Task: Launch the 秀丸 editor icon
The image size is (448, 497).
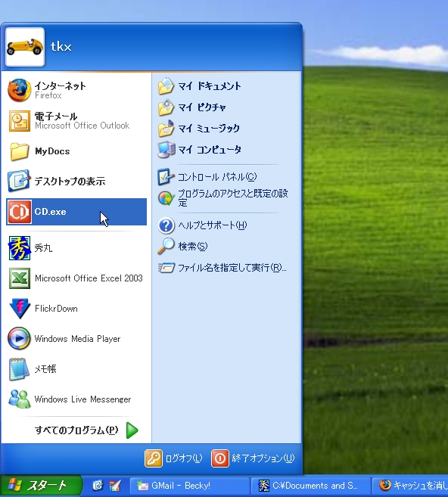Action: coord(20,248)
